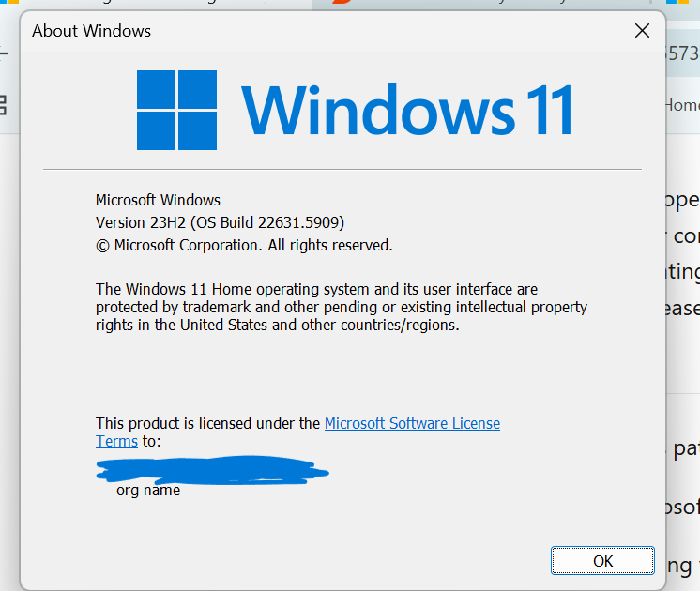
Task: Close the About Windows dialog
Action: [642, 31]
